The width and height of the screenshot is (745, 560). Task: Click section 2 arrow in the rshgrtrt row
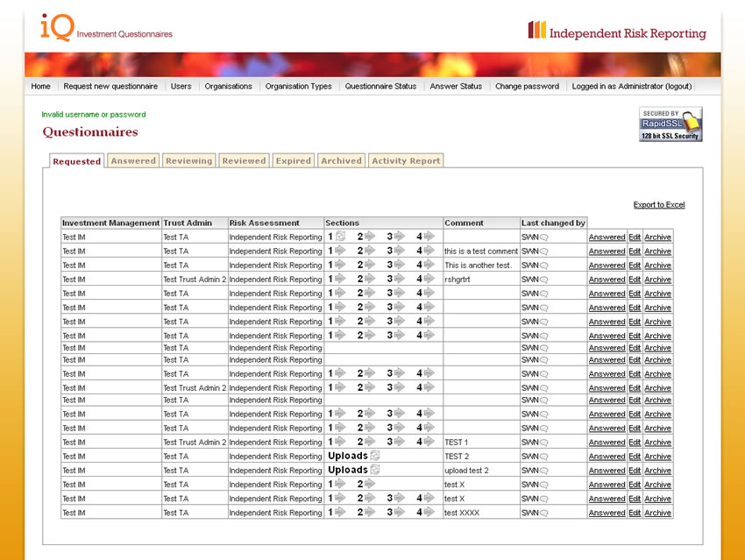coord(370,279)
